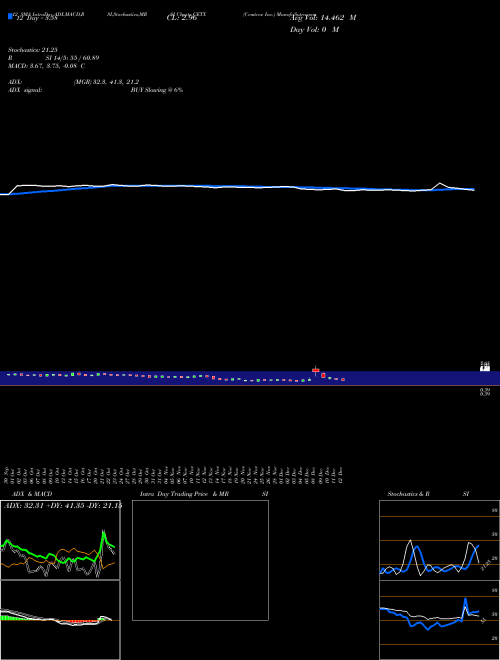Screen dimensions: 500x660
Task: Click the white price tag above the 3.39 label
Action: tap(485, 366)
